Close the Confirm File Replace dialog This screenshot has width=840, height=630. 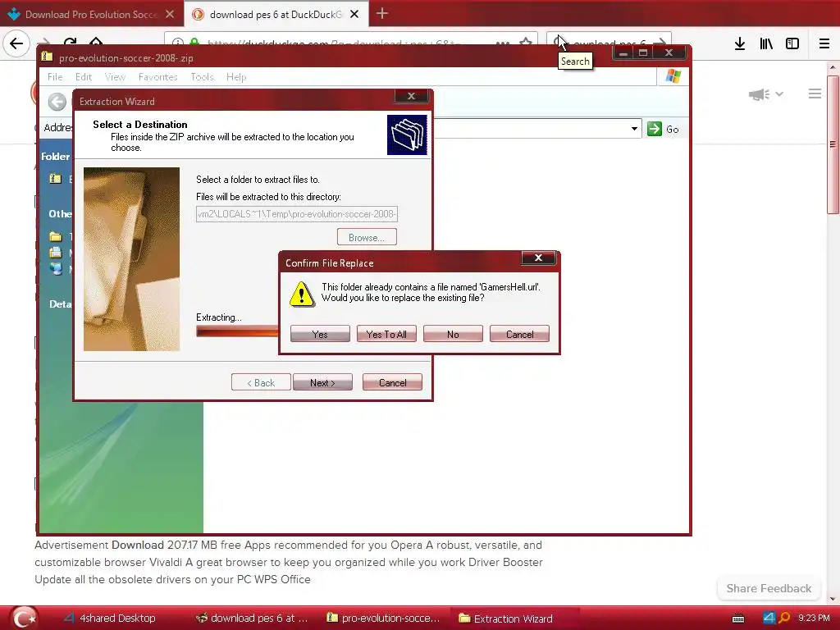pyautogui.click(x=538, y=258)
